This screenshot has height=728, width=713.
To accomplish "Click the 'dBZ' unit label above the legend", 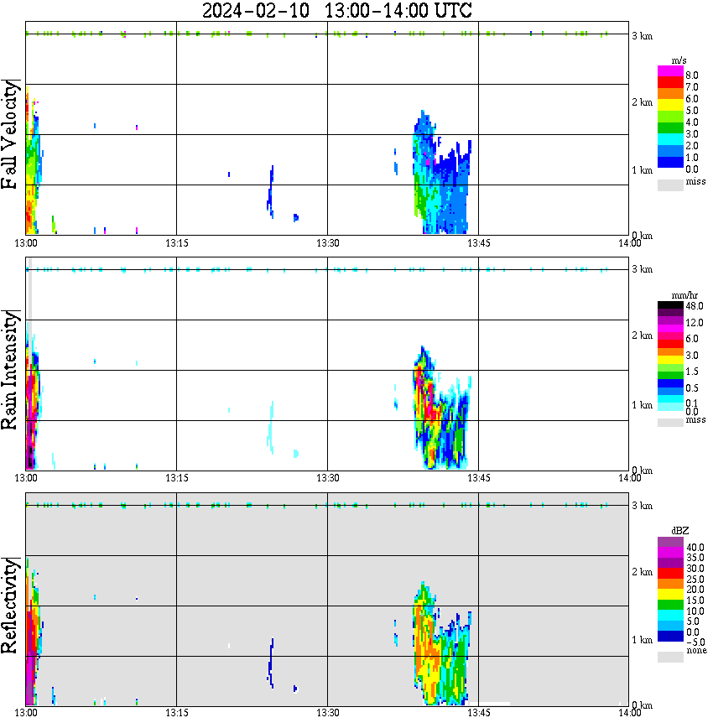I will [680, 531].
